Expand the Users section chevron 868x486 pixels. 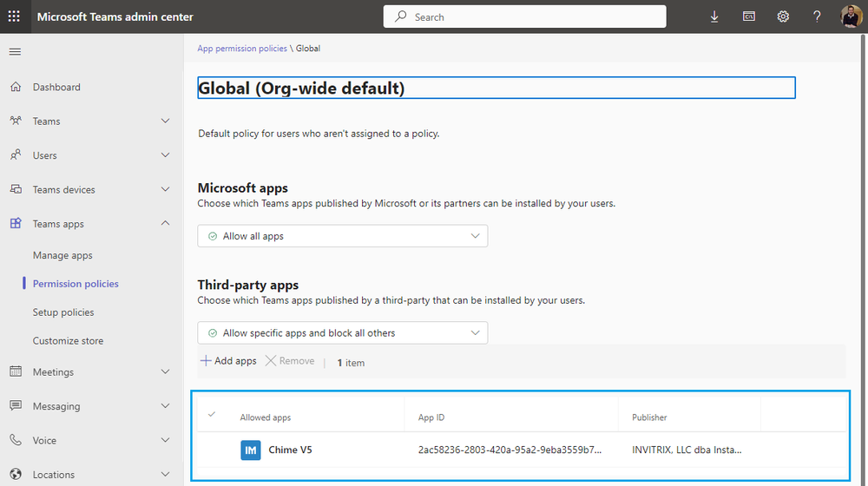165,155
